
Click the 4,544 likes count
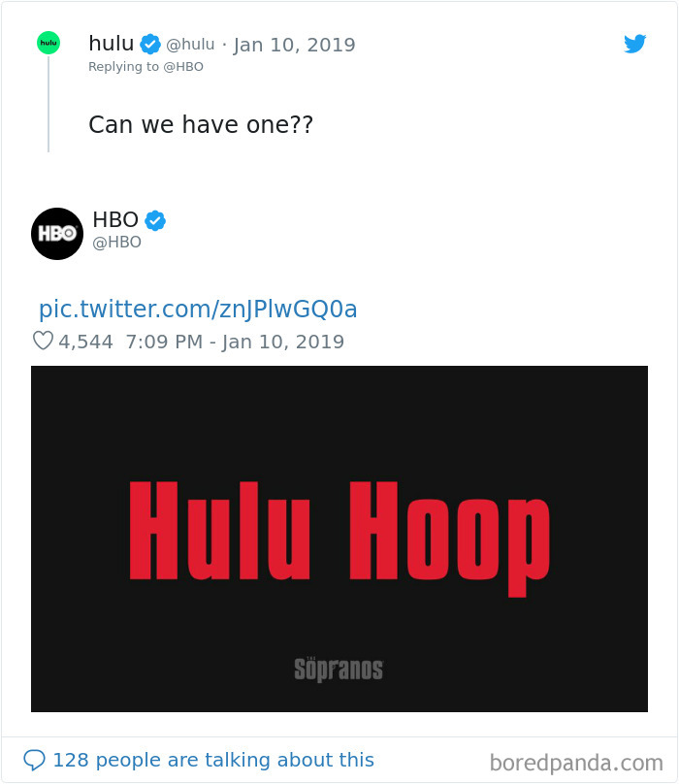tap(85, 342)
